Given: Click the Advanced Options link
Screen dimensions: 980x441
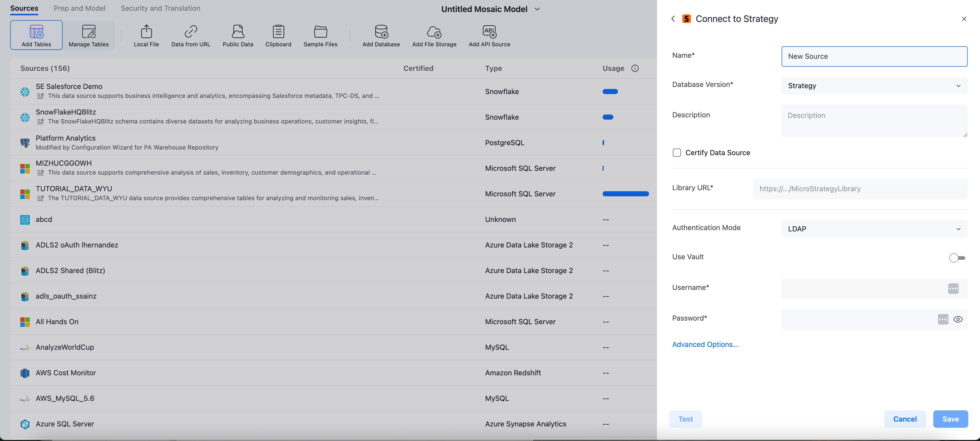Looking at the screenshot, I should click(x=705, y=344).
